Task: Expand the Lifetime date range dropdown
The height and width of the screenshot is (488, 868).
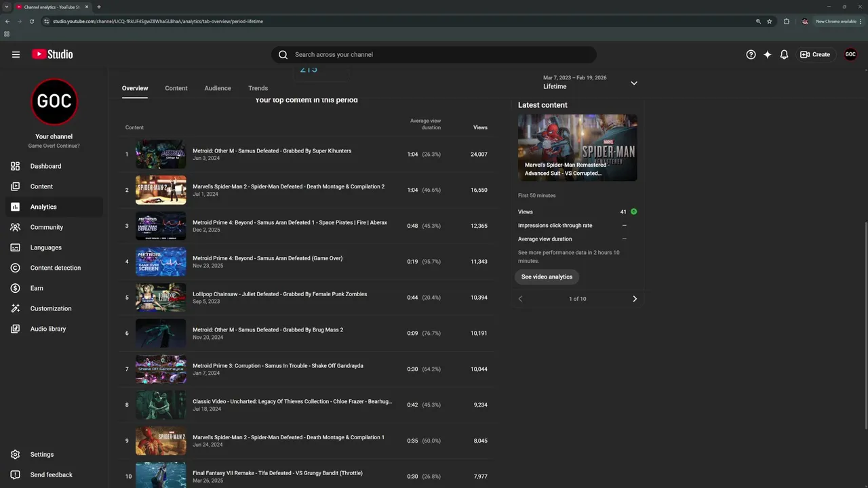Action: tap(634, 83)
